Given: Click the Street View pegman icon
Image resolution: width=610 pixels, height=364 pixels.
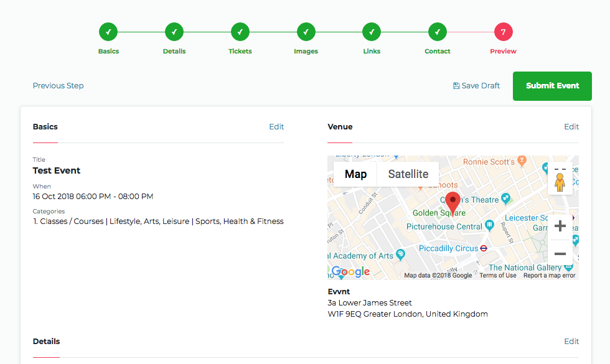Looking at the screenshot, I should point(560,182).
